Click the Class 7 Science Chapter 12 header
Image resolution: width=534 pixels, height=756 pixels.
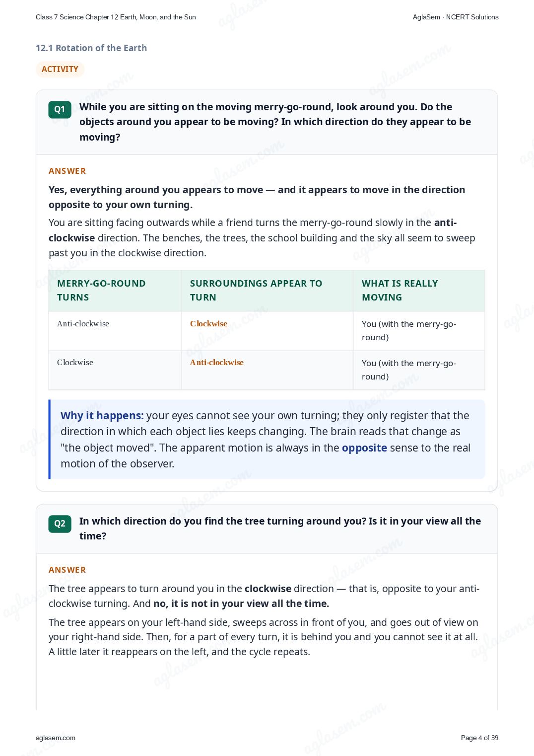[116, 17]
